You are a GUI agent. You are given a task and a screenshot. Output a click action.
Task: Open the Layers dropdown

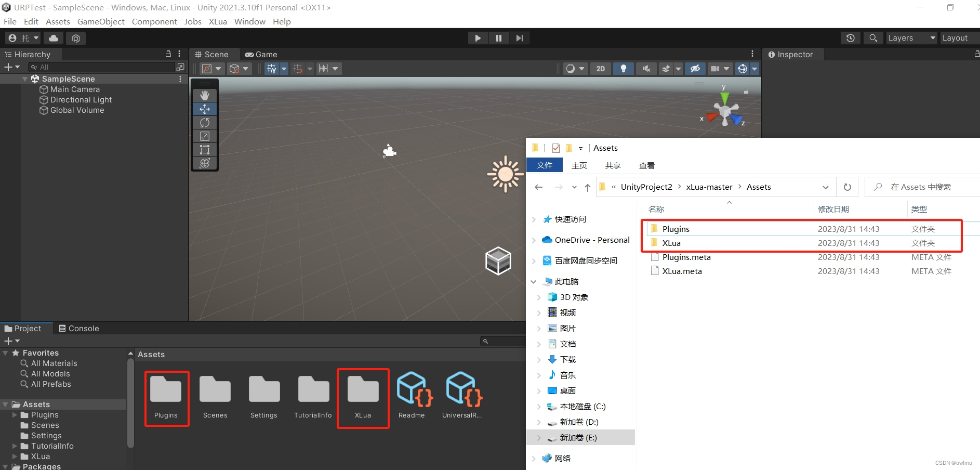pyautogui.click(x=910, y=37)
